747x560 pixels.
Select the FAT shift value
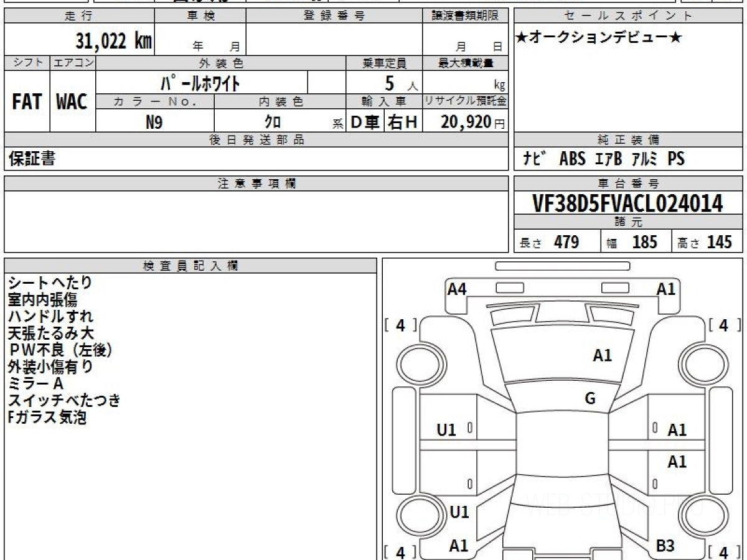(x=27, y=101)
